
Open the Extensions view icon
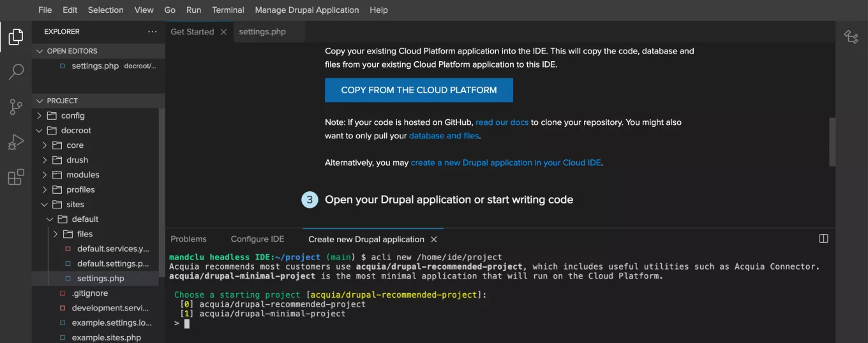(x=16, y=177)
